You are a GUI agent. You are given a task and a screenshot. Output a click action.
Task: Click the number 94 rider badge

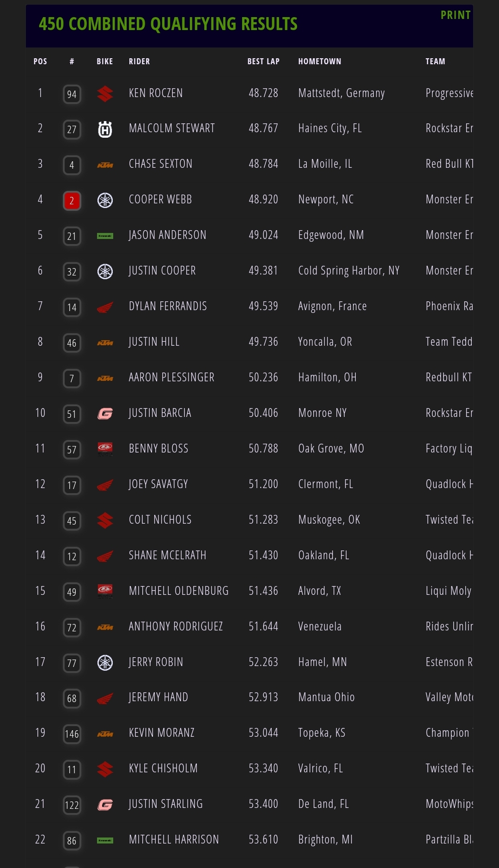pyautogui.click(x=72, y=94)
